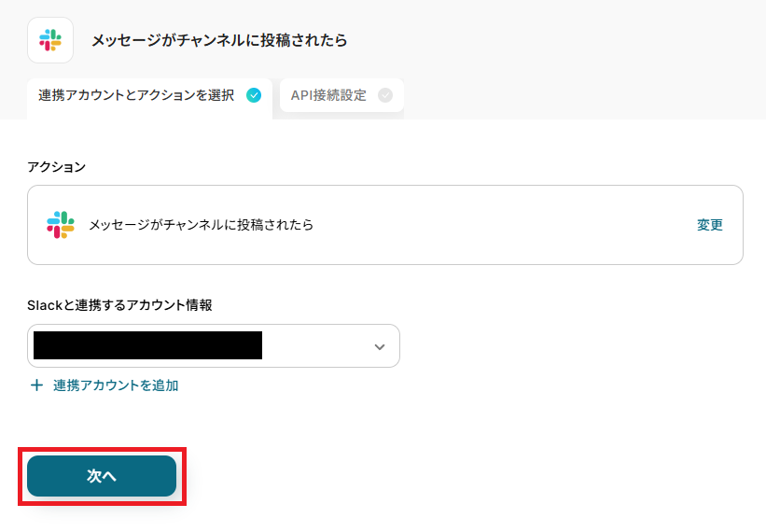Switch to the 連携アカウントとアクションを選択 tab

pyautogui.click(x=136, y=95)
